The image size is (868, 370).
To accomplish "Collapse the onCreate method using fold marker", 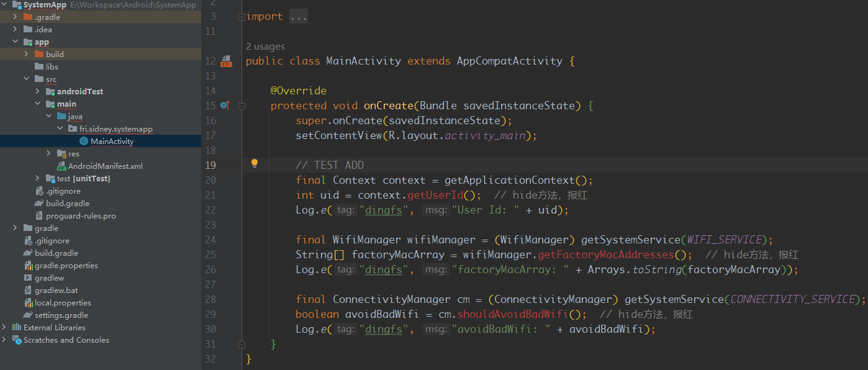I will coord(242,106).
